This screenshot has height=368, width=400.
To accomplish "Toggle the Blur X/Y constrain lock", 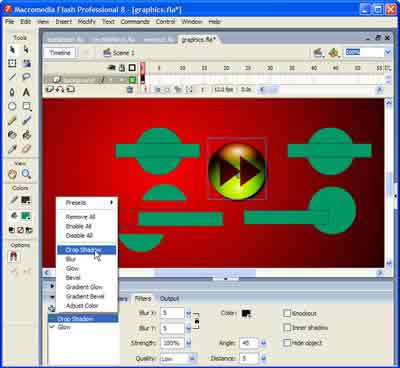I will (197, 321).
